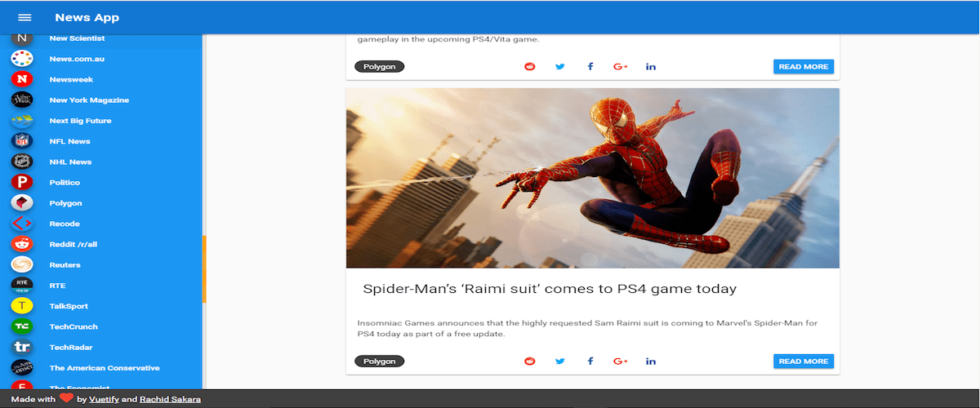980x408 pixels.
Task: Click the TechCrunch green TC icon
Action: tap(22, 326)
